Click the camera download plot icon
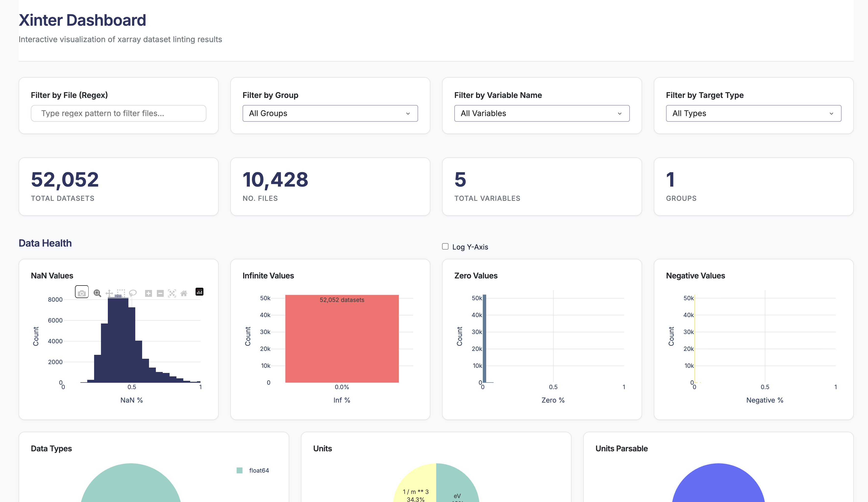Image resolution: width=868 pixels, height=502 pixels. tap(82, 293)
